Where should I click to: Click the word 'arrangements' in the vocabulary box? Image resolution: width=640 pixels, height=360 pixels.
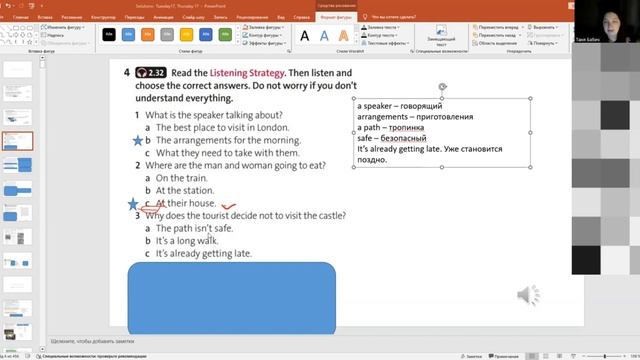(382, 117)
